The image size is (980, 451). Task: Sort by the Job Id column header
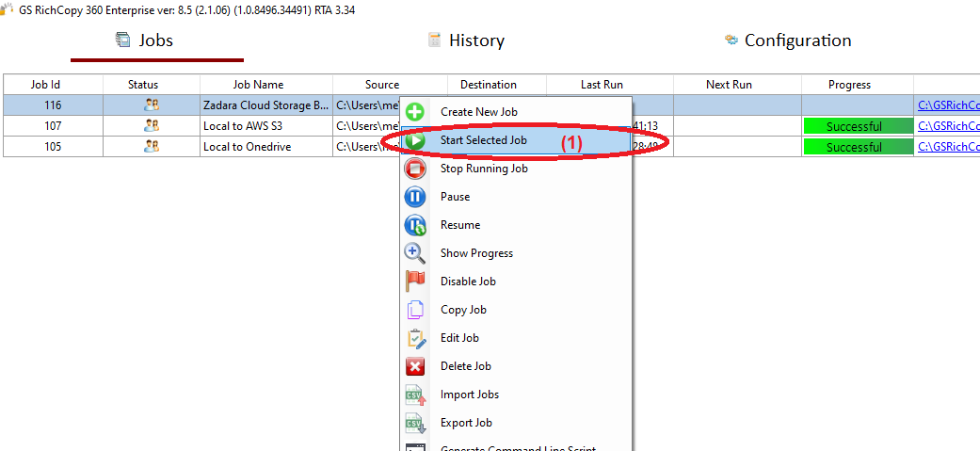[x=53, y=85]
